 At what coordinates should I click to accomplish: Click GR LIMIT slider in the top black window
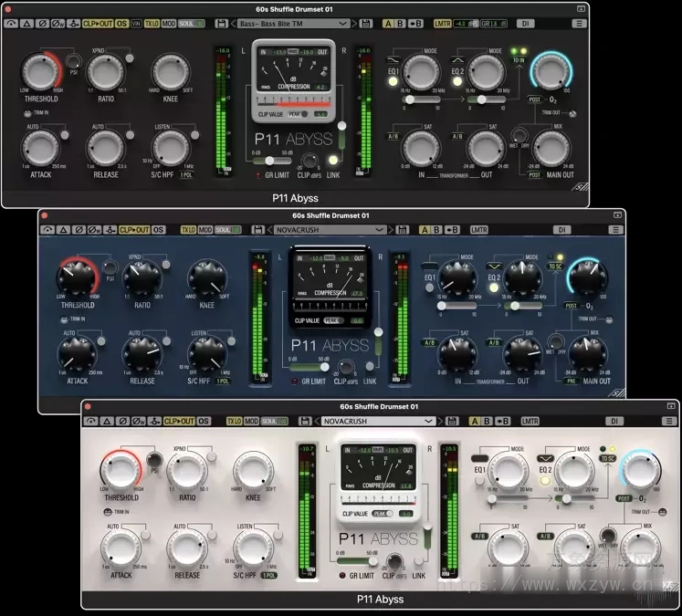pos(272,161)
